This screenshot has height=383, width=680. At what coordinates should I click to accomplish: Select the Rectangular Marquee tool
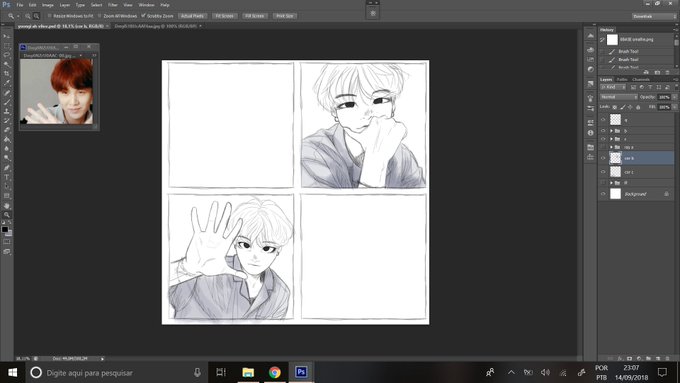pyautogui.click(x=7, y=46)
